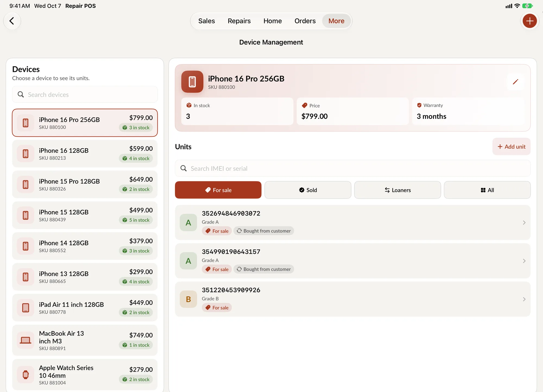Image resolution: width=543 pixels, height=392 pixels.
Task: Click the IMEI search magnifier icon
Action: click(x=184, y=168)
